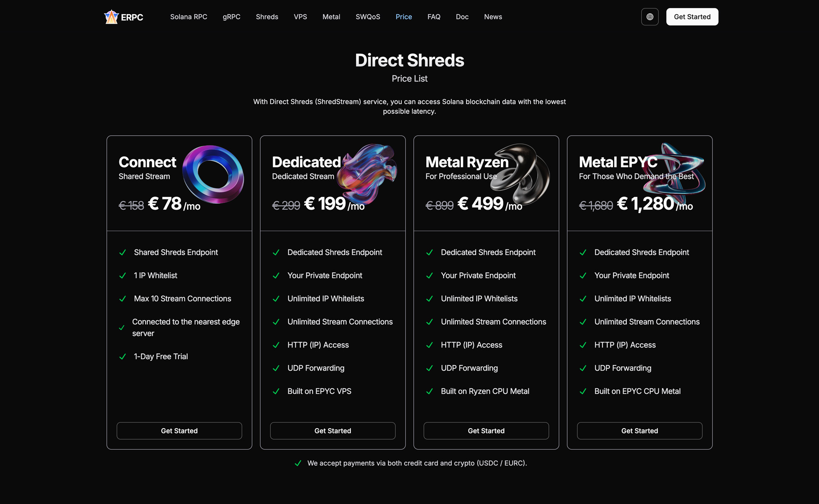Screen dimensions: 819x504
Task: Click checkmark next to Built on EPYC VPS
Action: pyautogui.click(x=276, y=392)
